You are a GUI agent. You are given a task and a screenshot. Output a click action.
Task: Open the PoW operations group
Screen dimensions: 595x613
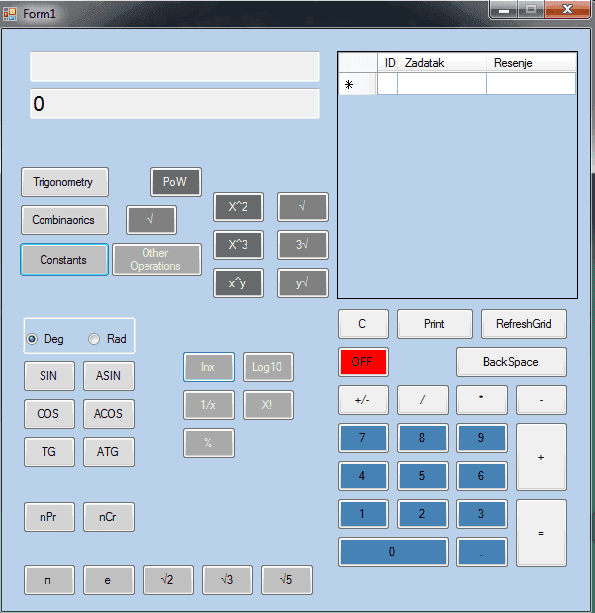pyautogui.click(x=176, y=182)
